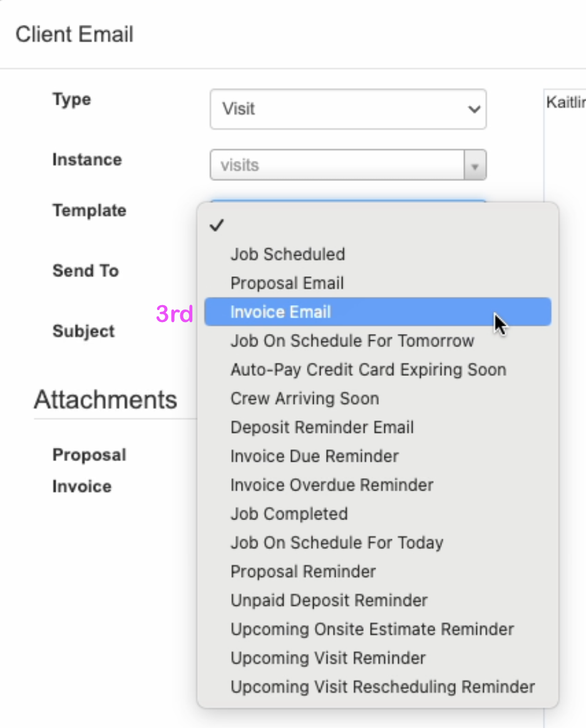
Task: Expand the Instance visits combo box arrow
Action: click(x=475, y=166)
